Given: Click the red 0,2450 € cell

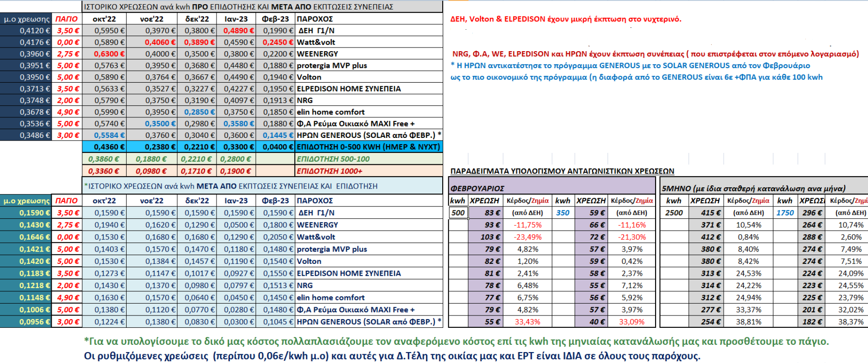Looking at the screenshot, I should (x=275, y=42).
